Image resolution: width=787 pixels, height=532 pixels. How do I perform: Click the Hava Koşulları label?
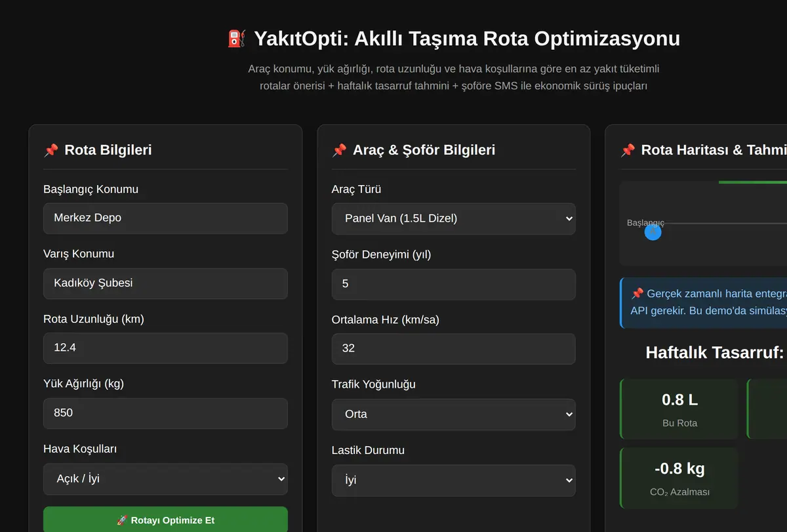(80, 449)
